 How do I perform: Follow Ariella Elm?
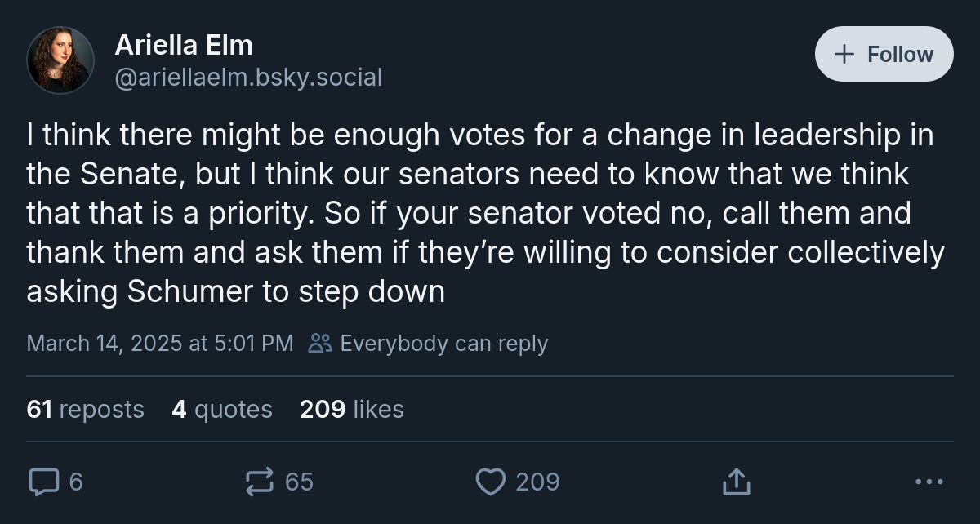[x=884, y=55]
